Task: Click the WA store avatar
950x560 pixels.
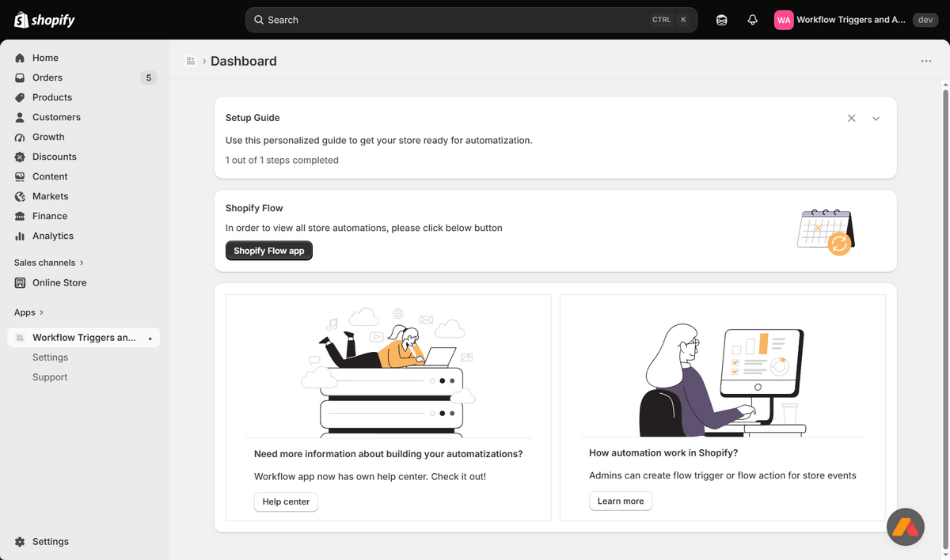Action: click(x=784, y=20)
